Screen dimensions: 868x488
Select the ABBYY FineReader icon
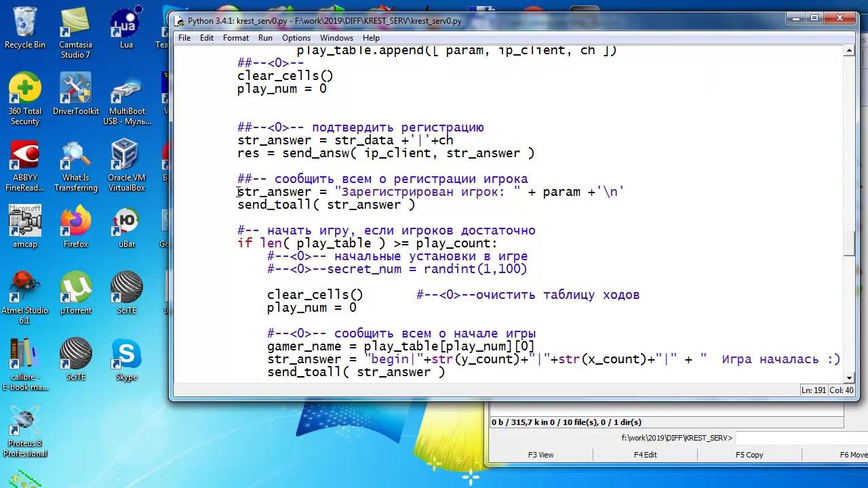(25, 165)
